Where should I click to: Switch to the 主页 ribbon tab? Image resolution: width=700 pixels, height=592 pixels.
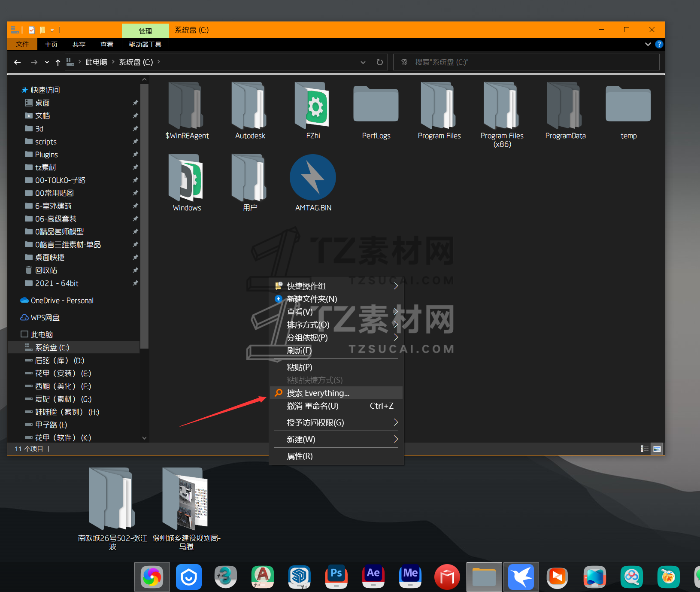click(x=51, y=45)
